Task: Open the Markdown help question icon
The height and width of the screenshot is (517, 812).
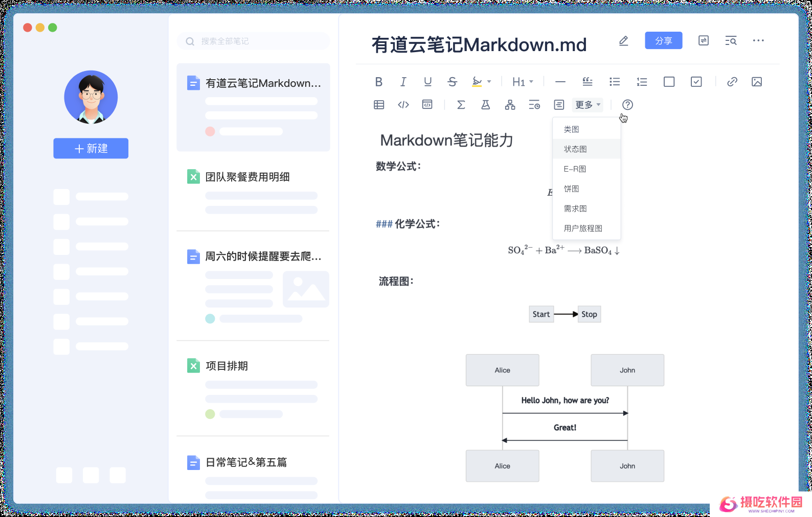Action: point(627,105)
